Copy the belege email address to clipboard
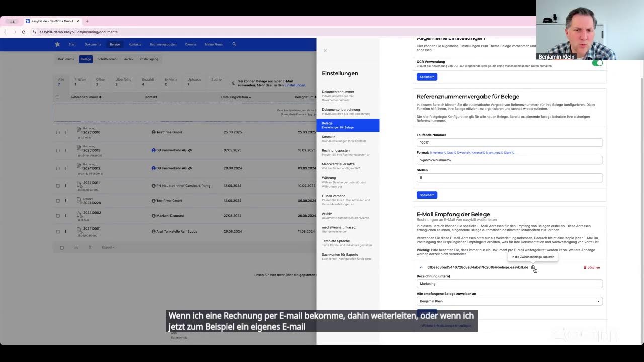Image resolution: width=644 pixels, height=362 pixels. tap(533, 267)
